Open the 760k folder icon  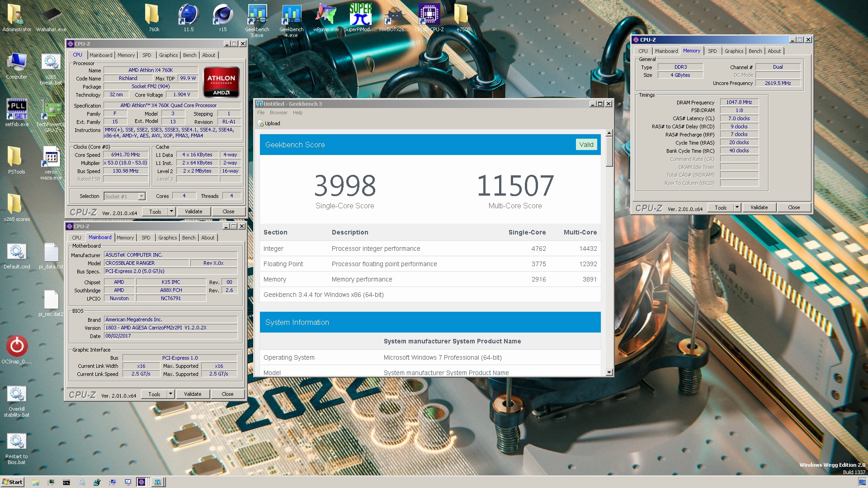pyautogui.click(x=154, y=18)
